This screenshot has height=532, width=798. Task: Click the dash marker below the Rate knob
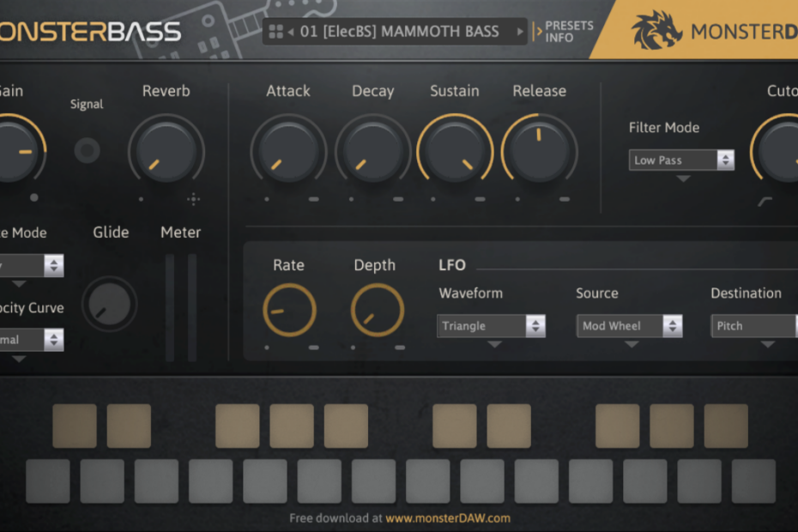313,348
